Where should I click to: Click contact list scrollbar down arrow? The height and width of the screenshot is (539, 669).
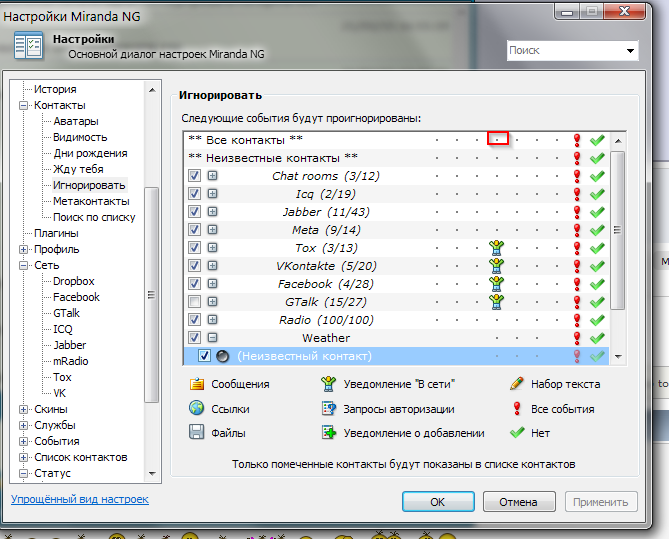618,356
